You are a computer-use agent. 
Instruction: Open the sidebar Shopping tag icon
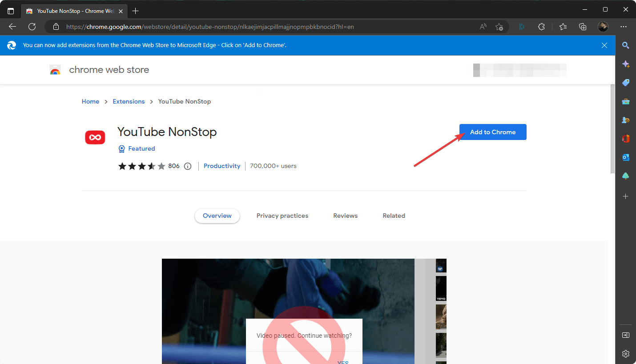point(626,83)
